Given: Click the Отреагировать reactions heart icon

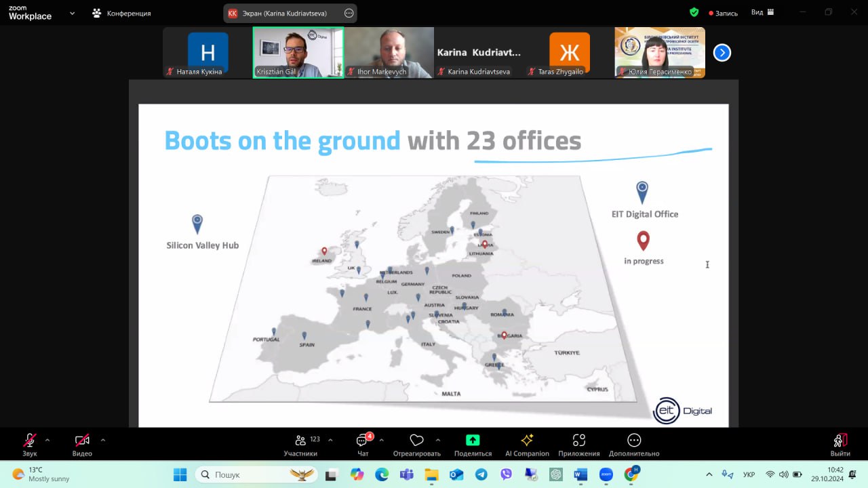Looking at the screenshot, I should click(x=416, y=441).
